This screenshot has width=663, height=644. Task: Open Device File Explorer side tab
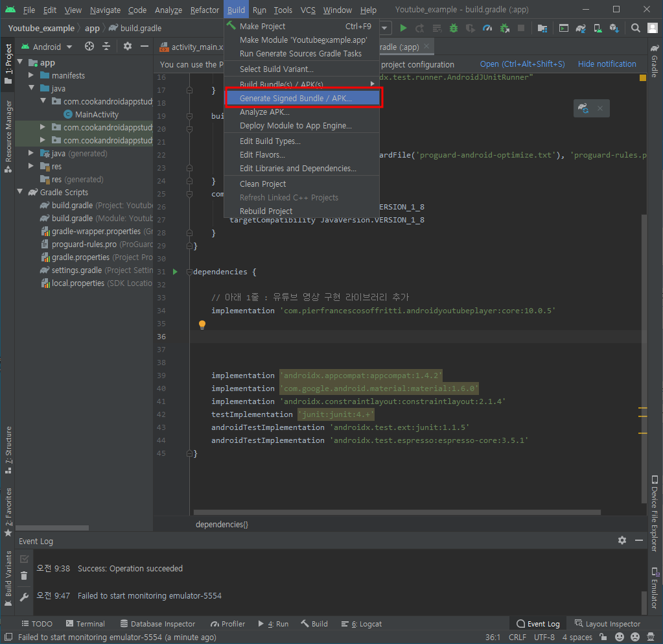coord(655,514)
